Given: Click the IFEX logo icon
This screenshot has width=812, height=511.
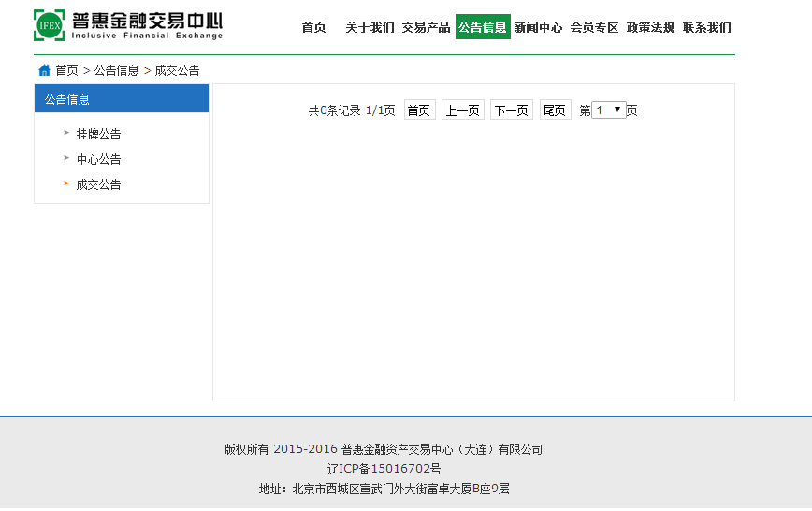Looking at the screenshot, I should click(50, 25).
